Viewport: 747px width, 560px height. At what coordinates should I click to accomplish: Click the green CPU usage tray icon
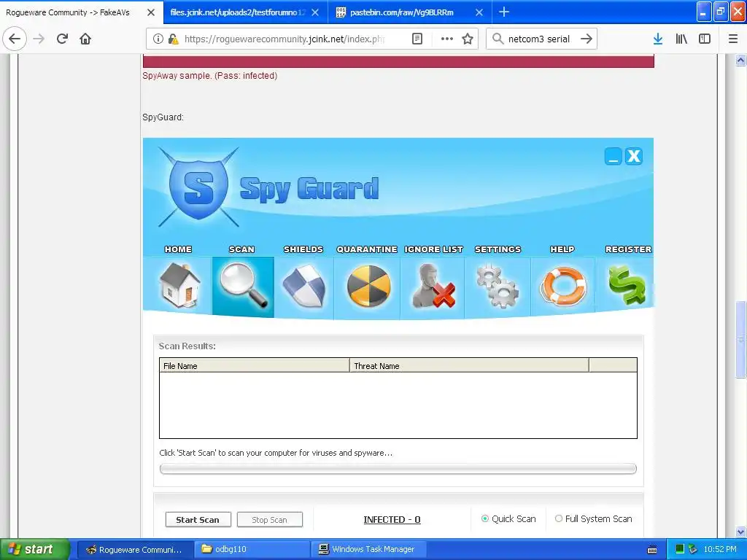[x=680, y=549]
